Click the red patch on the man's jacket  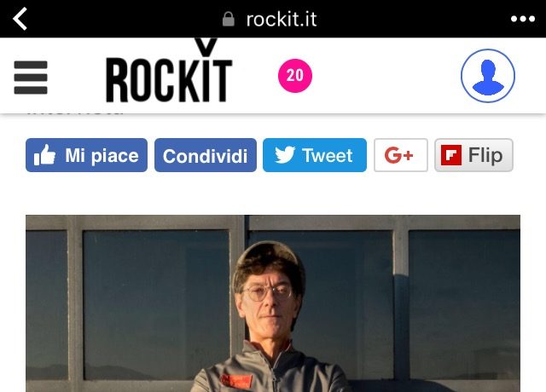pyautogui.click(x=236, y=381)
